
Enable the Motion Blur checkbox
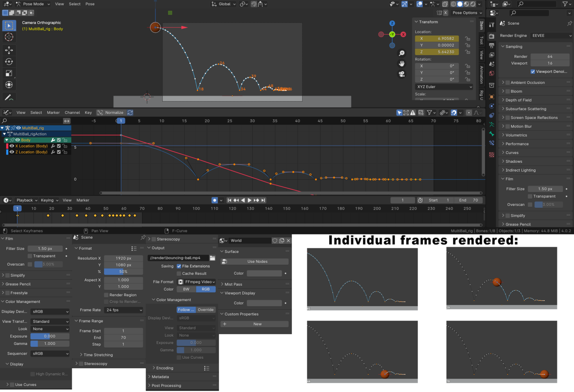coord(508,126)
